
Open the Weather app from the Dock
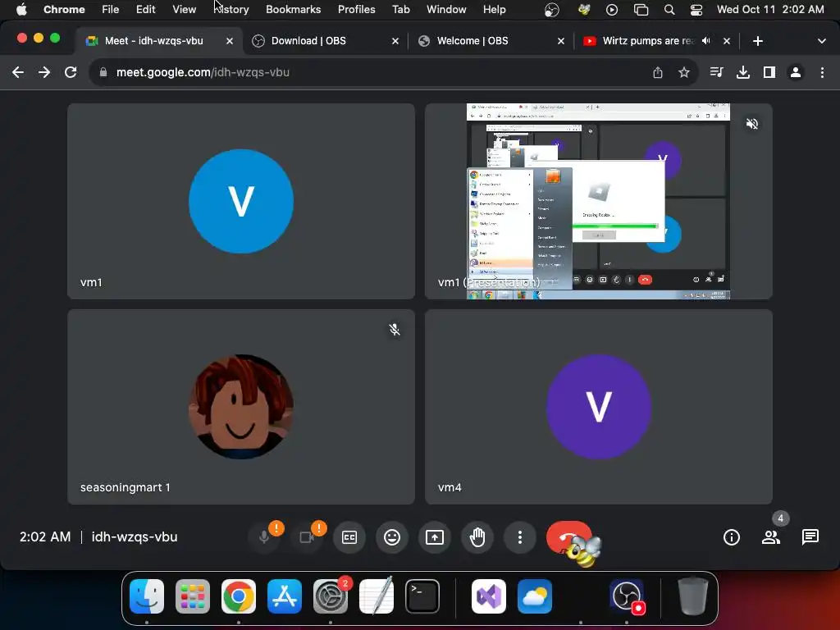535,596
